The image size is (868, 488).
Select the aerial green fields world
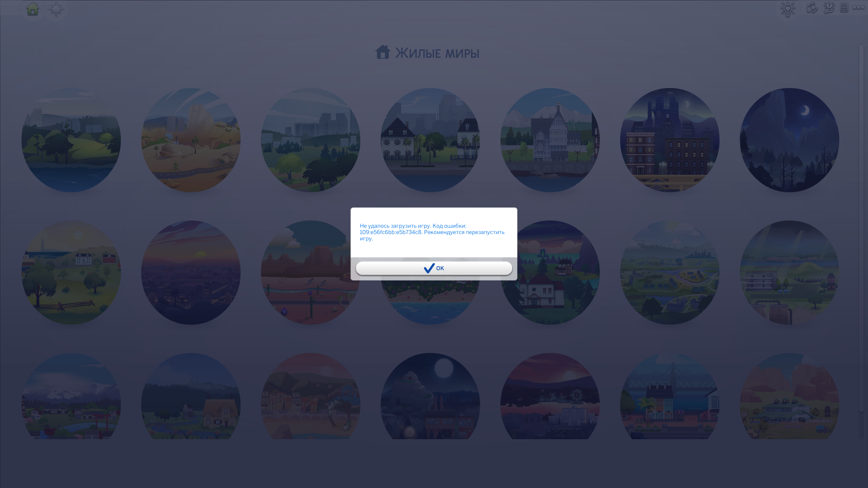[x=670, y=272]
